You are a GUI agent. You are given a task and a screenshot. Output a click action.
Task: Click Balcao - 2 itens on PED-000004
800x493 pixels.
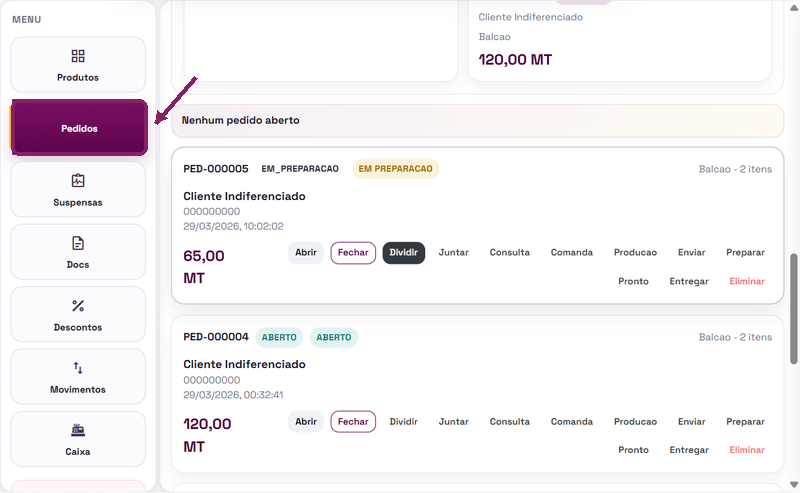pyautogui.click(x=735, y=337)
